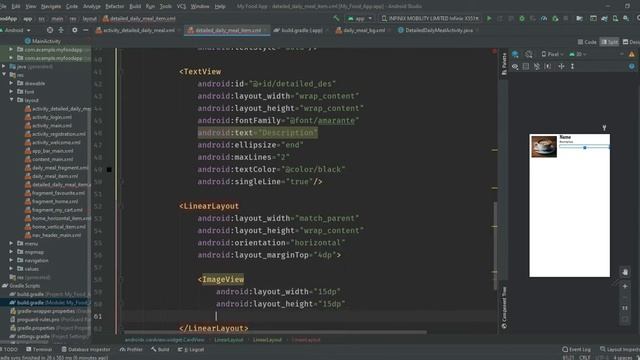
Task: Open the Database Inspector tool window
Action: click(86, 349)
